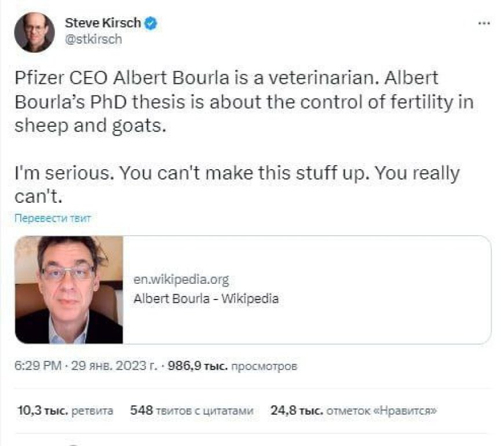The image size is (504, 446).
Task: Click the Steve Kirsch display name
Action: (x=103, y=23)
